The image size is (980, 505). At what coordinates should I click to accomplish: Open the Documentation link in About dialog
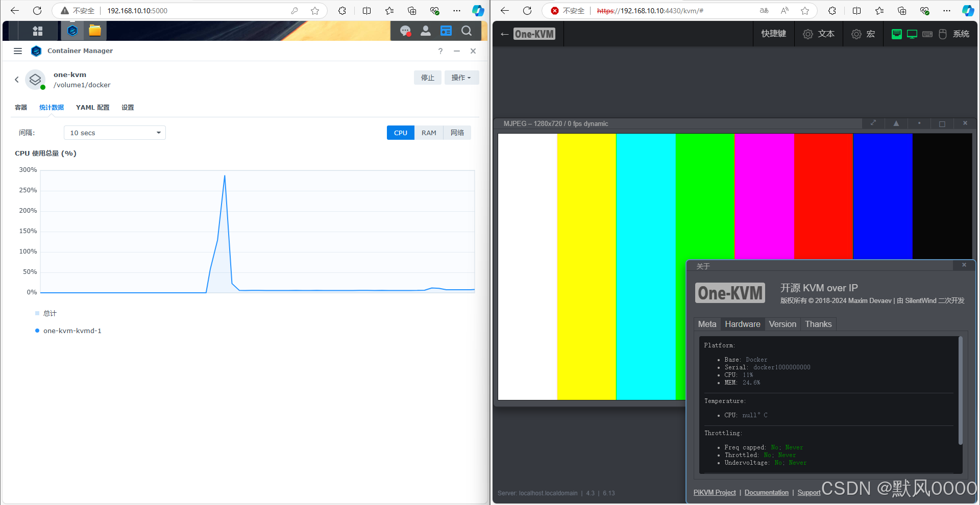click(x=766, y=492)
